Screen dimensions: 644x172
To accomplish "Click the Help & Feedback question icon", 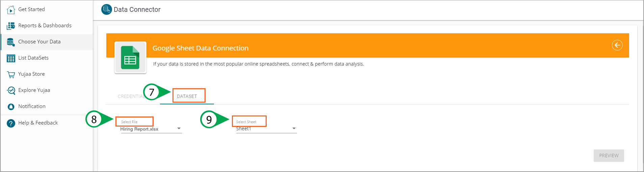I will (x=11, y=123).
